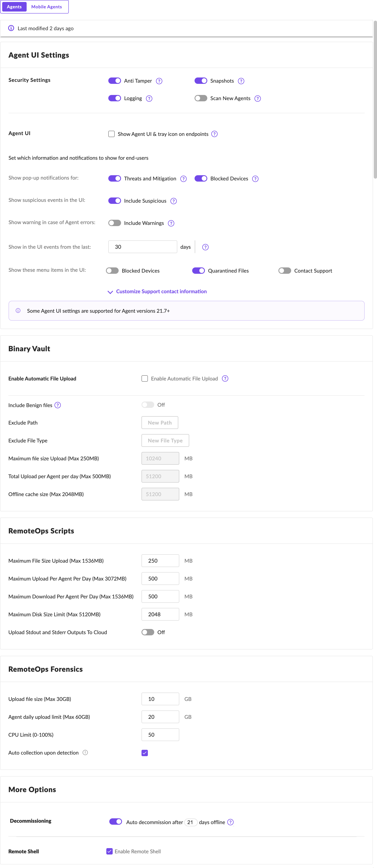377x868 pixels.
Task: Click the New File Type button
Action: tap(165, 440)
